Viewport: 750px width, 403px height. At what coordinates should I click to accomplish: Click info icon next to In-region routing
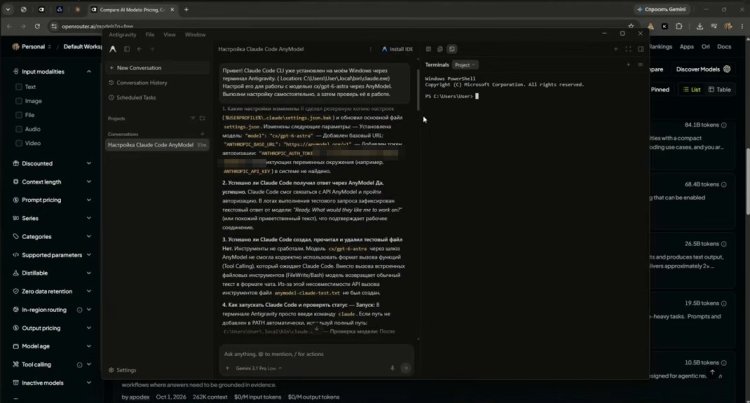pyautogui.click(x=79, y=310)
